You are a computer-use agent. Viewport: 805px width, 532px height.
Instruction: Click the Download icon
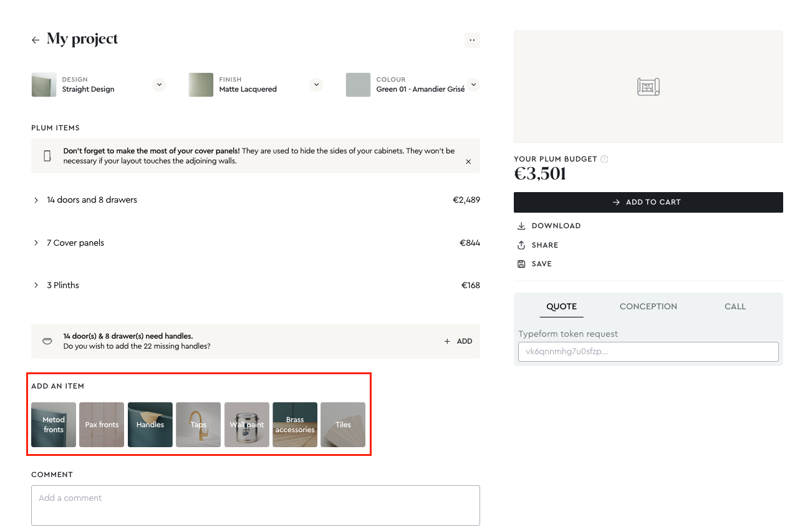(521, 226)
